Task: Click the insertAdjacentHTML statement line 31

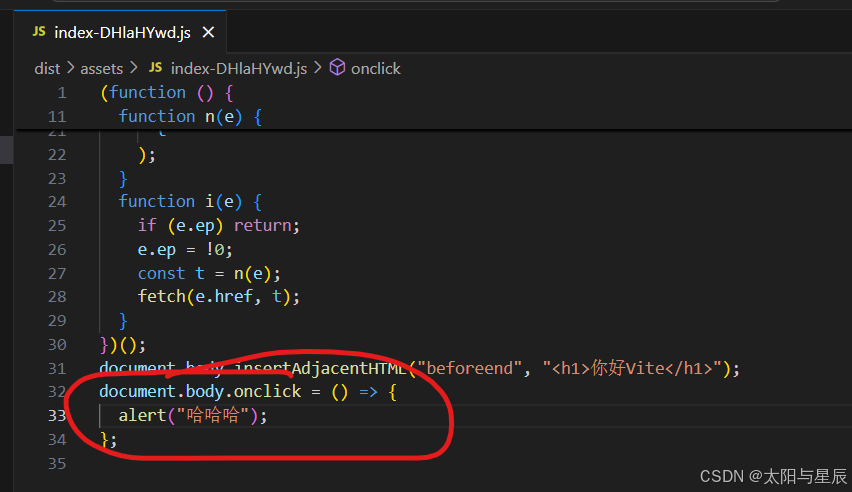Action: [419, 369]
